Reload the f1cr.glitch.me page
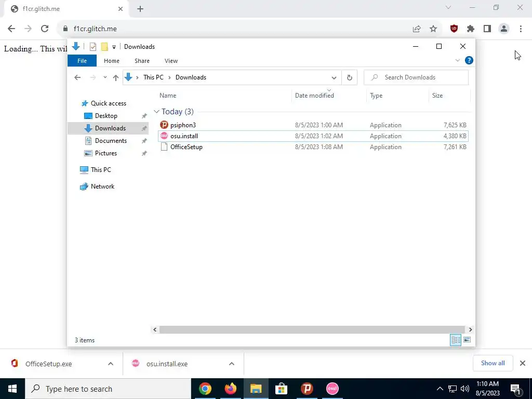Screen dimensions: 532x399 [45, 29]
